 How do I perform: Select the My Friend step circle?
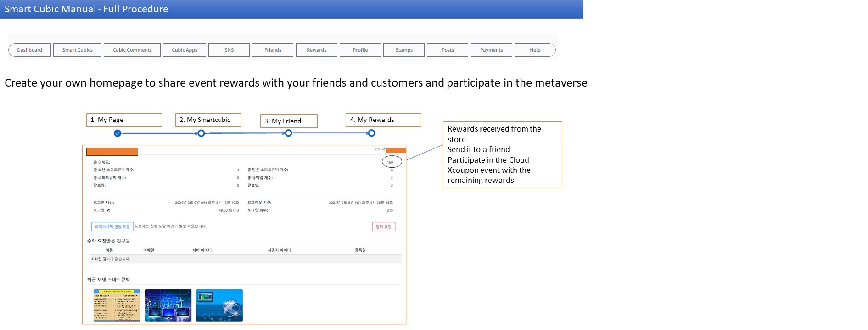(x=288, y=133)
